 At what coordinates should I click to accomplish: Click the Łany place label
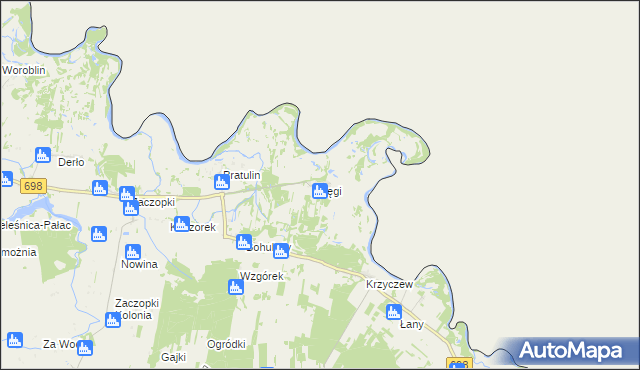pos(412,324)
